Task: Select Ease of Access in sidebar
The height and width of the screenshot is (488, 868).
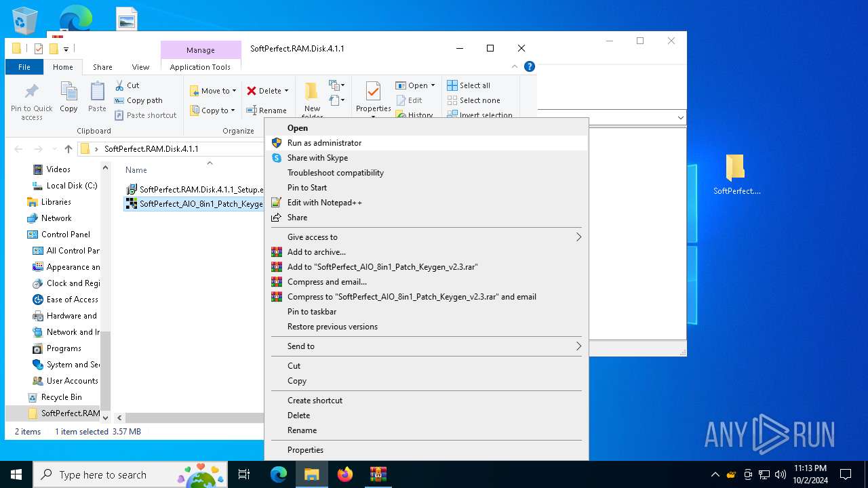Action: [66, 300]
